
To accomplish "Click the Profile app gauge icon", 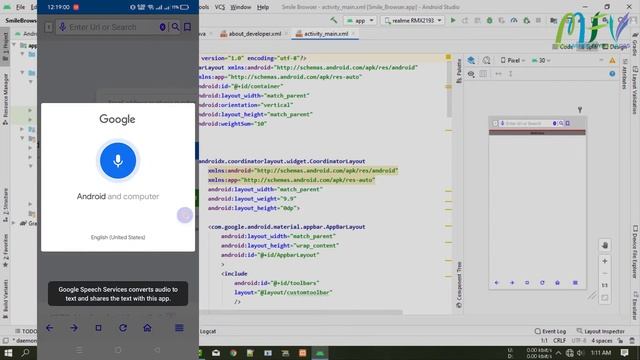I will click(514, 20).
